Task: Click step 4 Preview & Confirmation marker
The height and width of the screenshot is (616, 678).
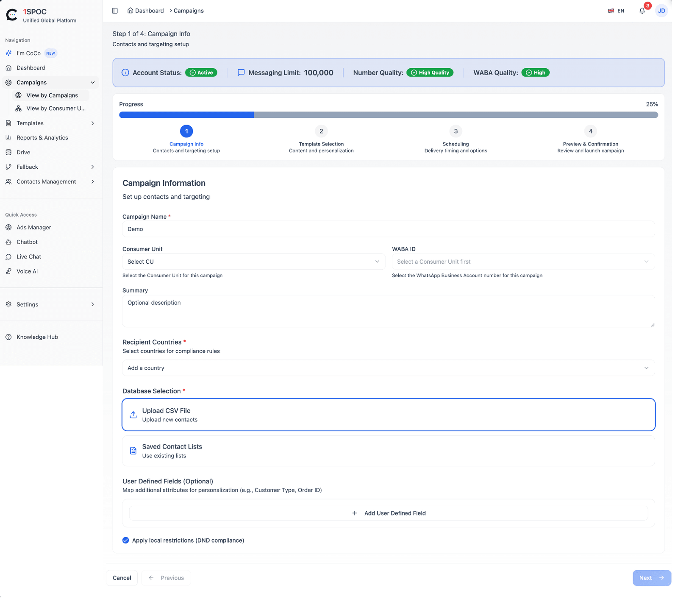Action: pos(591,131)
